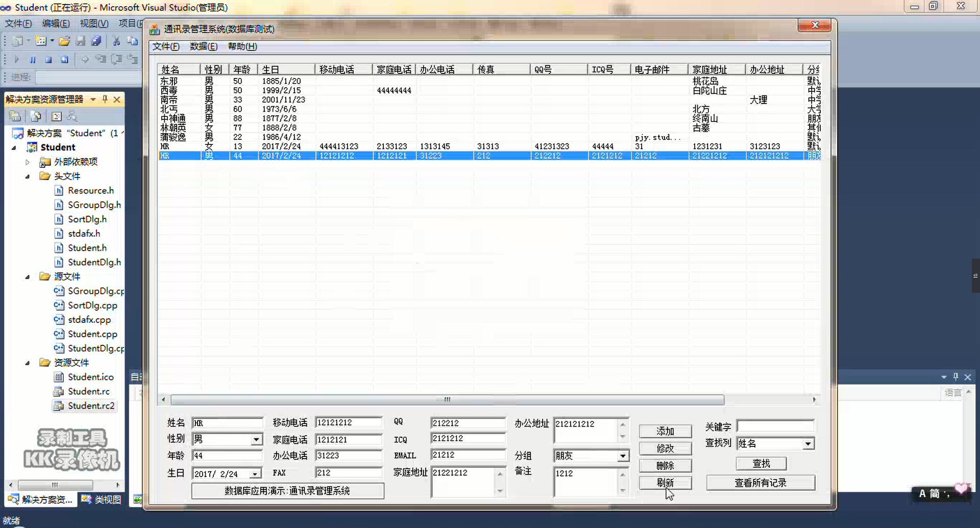Click Solution Explorer horizontal scrollbar thumb
The image size is (980, 528).
[55, 485]
